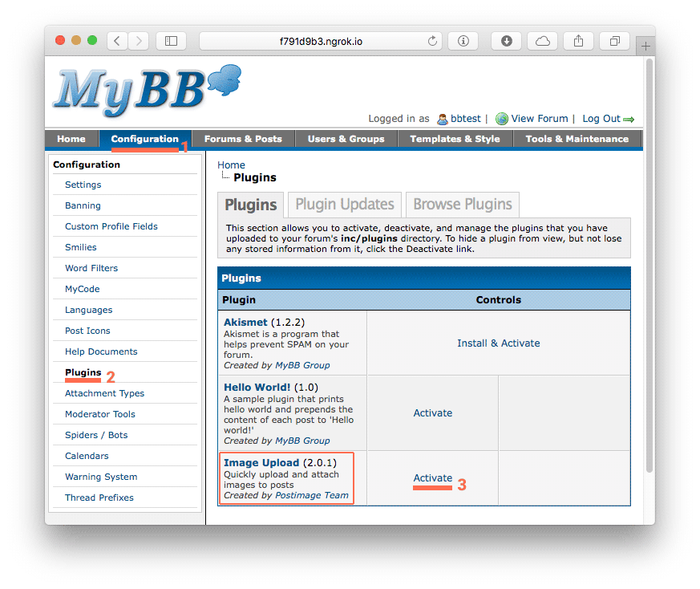Activate the Hello World! plugin
The width and height of the screenshot is (700, 589).
(432, 412)
